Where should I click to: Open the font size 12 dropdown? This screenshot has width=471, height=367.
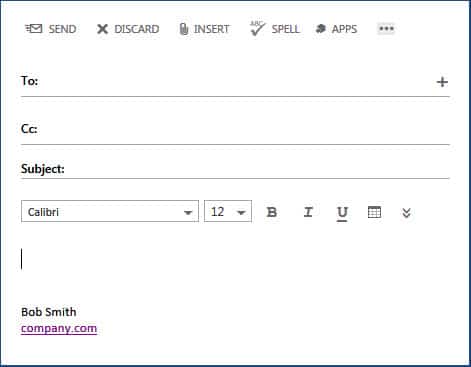click(x=228, y=211)
